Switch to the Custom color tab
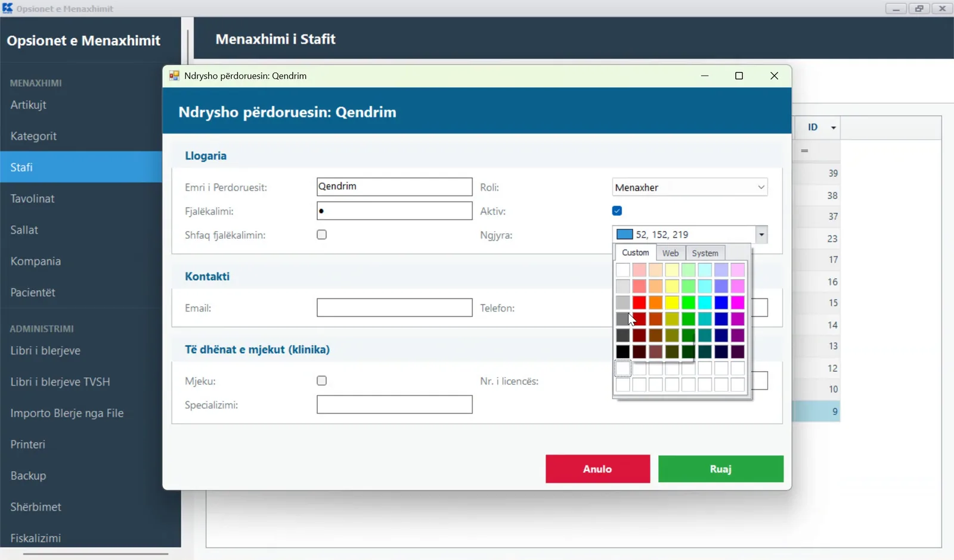 tap(636, 253)
